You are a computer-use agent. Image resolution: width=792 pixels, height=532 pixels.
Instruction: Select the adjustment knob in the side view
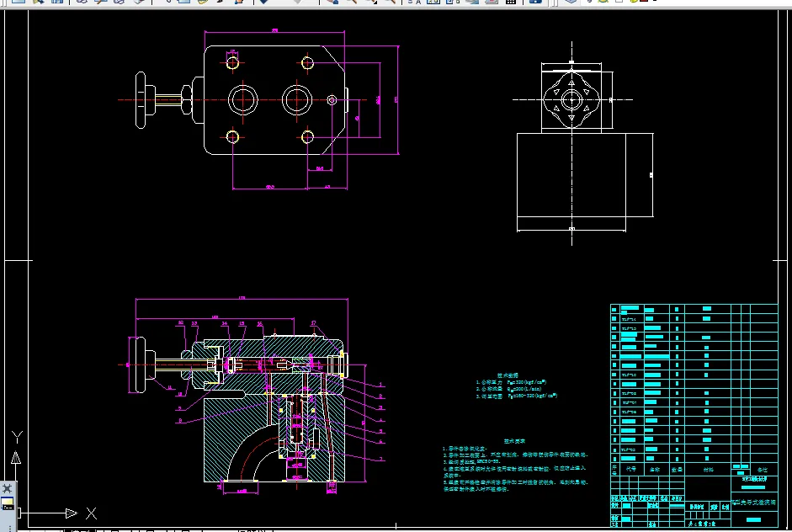[571, 99]
